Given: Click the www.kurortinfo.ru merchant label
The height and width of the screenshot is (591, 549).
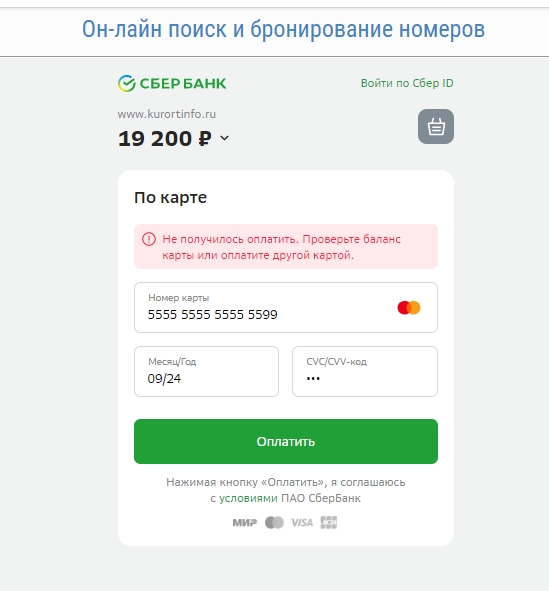Looking at the screenshot, I should tap(167, 114).
